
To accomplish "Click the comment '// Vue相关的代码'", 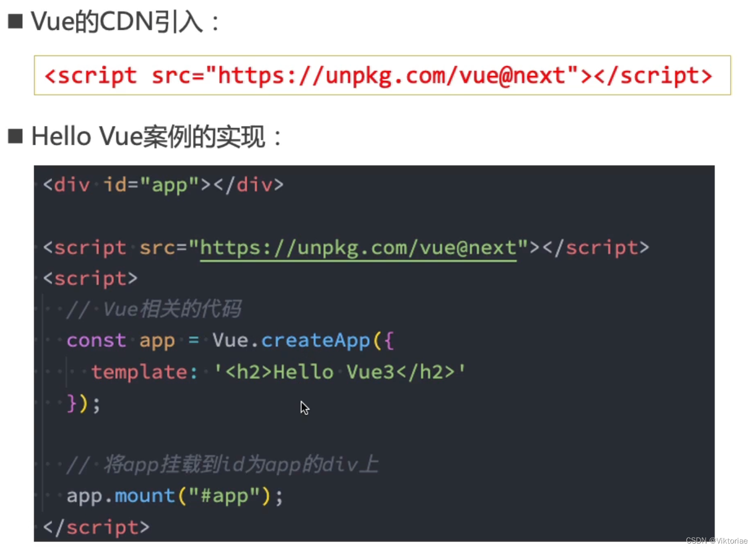I will coord(153,309).
